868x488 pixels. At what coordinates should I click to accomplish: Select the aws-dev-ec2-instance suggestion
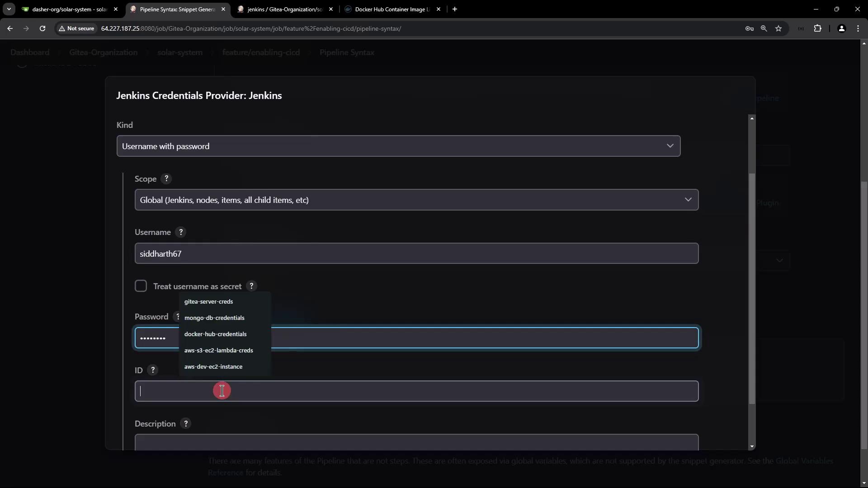(213, 366)
